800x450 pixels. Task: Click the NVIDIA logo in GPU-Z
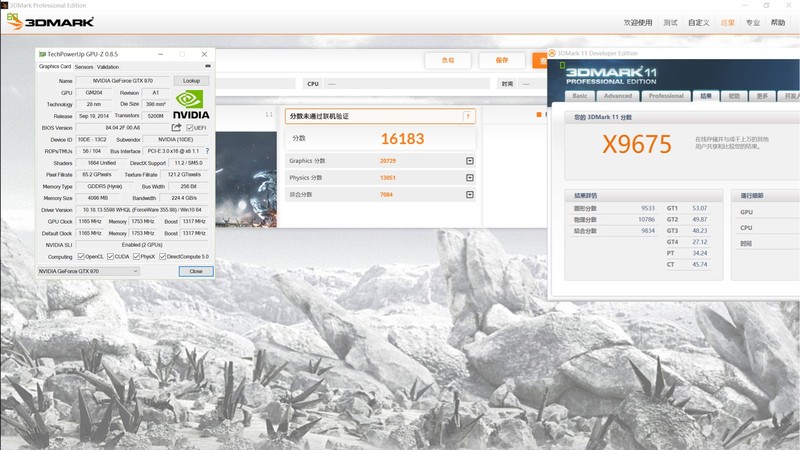(x=191, y=105)
